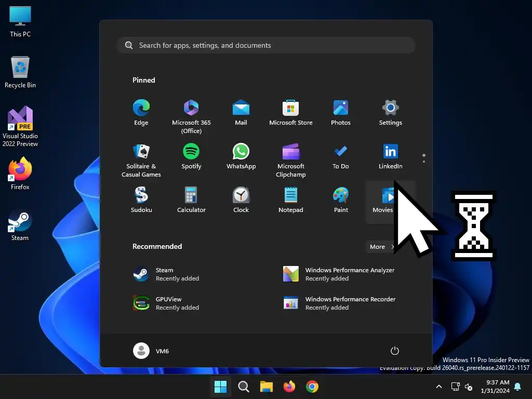Launch WhatsApp
The image size is (532, 399).
click(241, 156)
